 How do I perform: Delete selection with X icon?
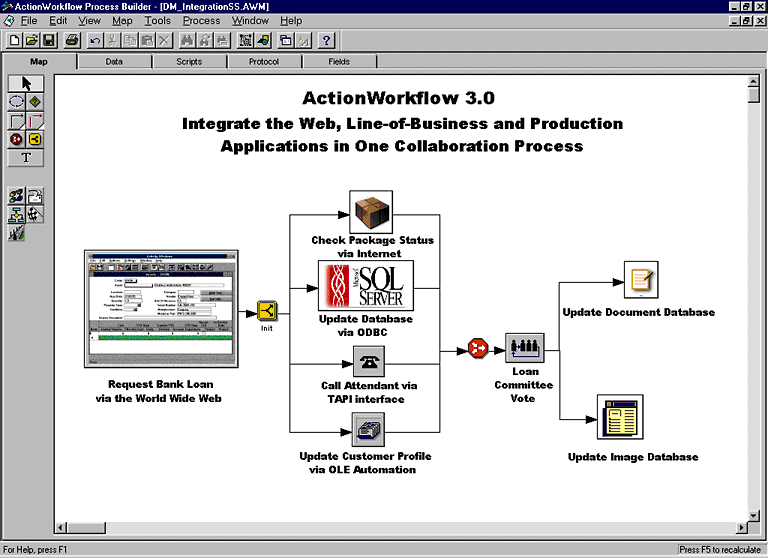[x=164, y=40]
